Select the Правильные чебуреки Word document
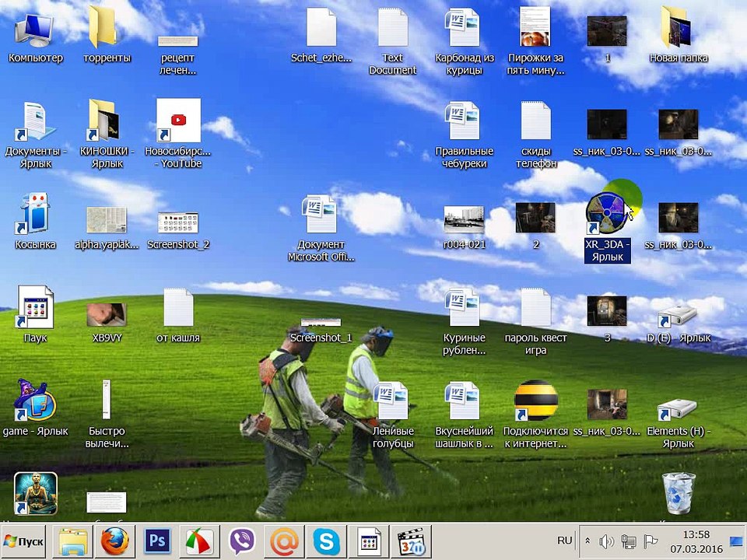Viewport: 747px width, 560px height. [x=464, y=135]
